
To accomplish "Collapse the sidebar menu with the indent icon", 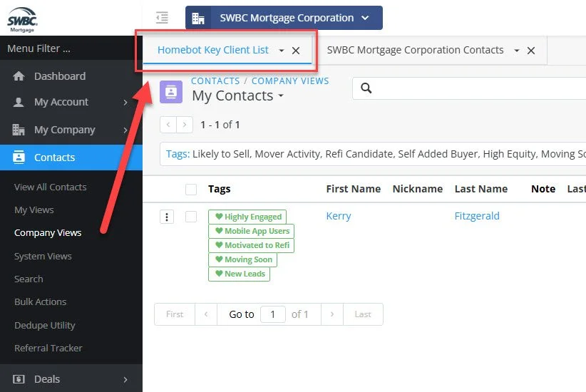I will 162,18.
